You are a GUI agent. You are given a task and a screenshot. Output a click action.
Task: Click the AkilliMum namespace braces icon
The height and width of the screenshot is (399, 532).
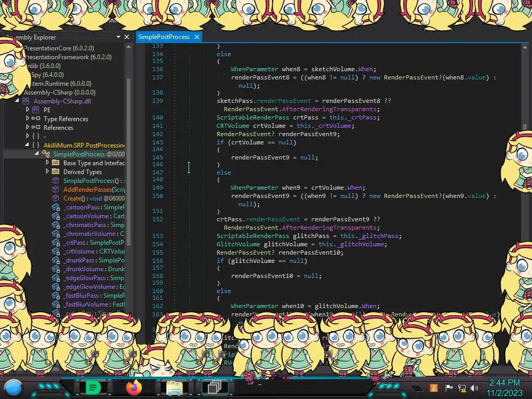click(x=36, y=145)
